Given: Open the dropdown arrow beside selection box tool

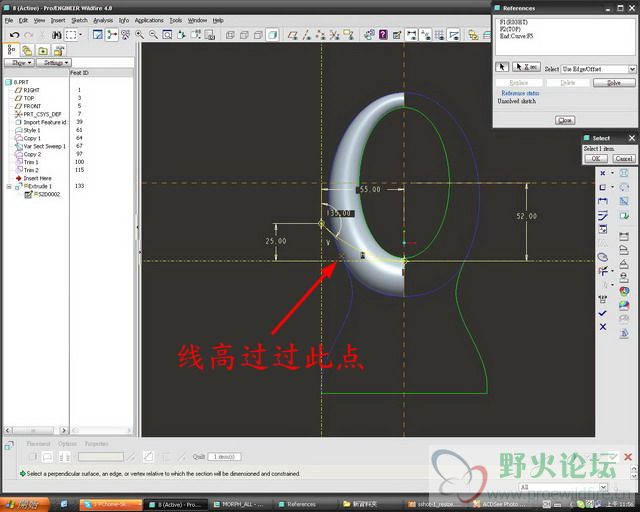Looking at the screenshot, I should 80,35.
